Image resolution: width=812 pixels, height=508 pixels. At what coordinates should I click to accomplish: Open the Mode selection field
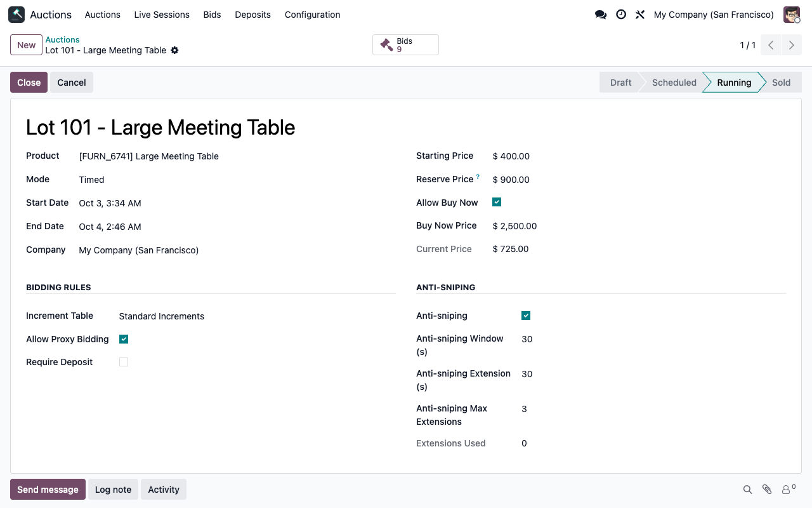click(237, 180)
